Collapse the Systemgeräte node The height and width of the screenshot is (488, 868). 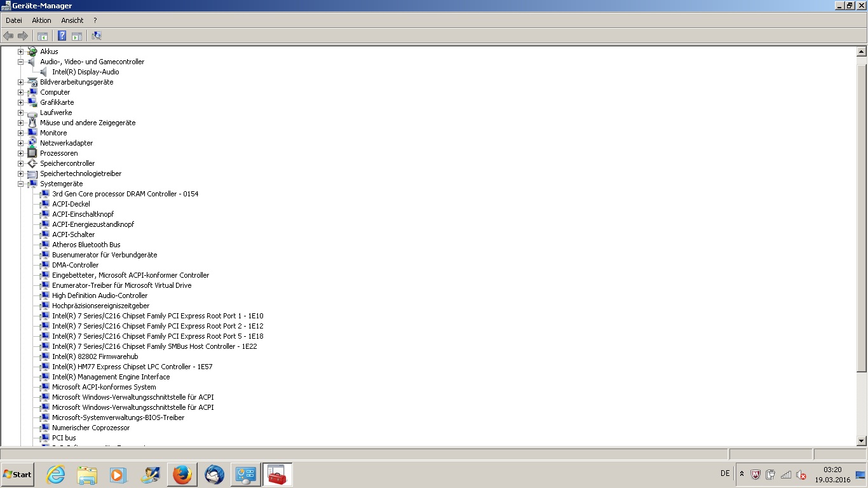pos(20,184)
